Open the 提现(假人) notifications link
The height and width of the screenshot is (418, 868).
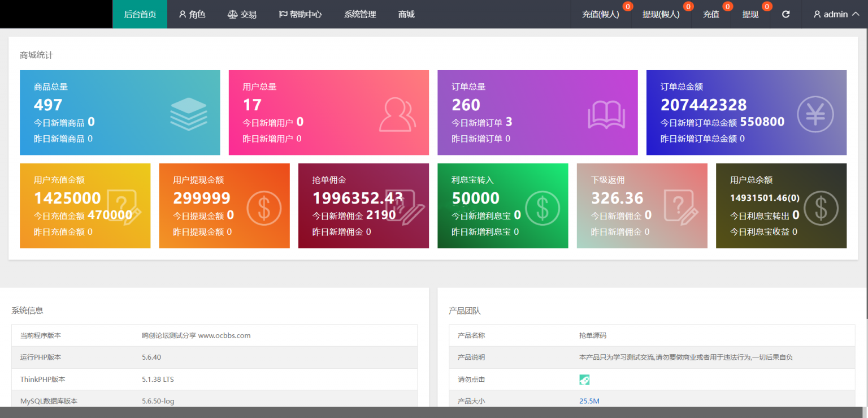coord(661,14)
